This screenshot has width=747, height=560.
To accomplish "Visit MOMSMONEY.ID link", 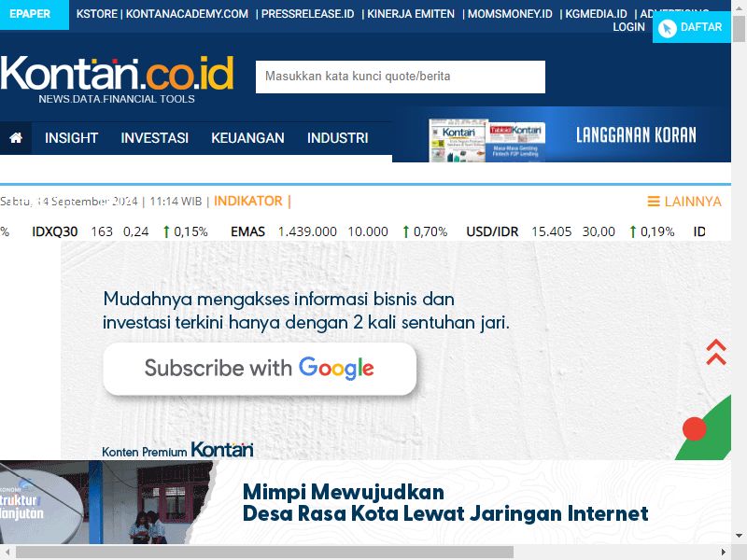I will 510,14.
